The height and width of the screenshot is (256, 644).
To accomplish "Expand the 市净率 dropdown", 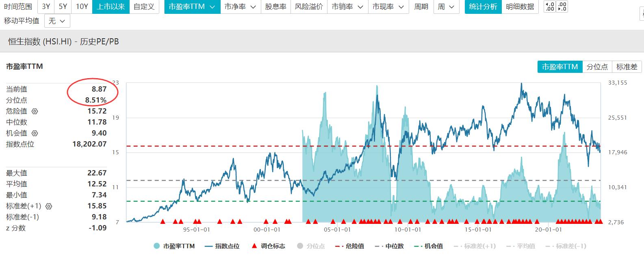I will tap(240, 7).
